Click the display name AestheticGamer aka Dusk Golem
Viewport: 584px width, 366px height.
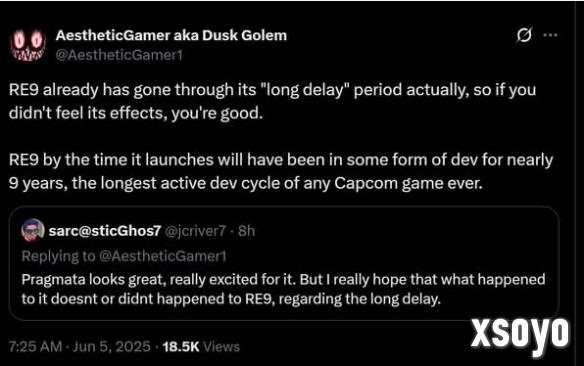pyautogui.click(x=171, y=35)
